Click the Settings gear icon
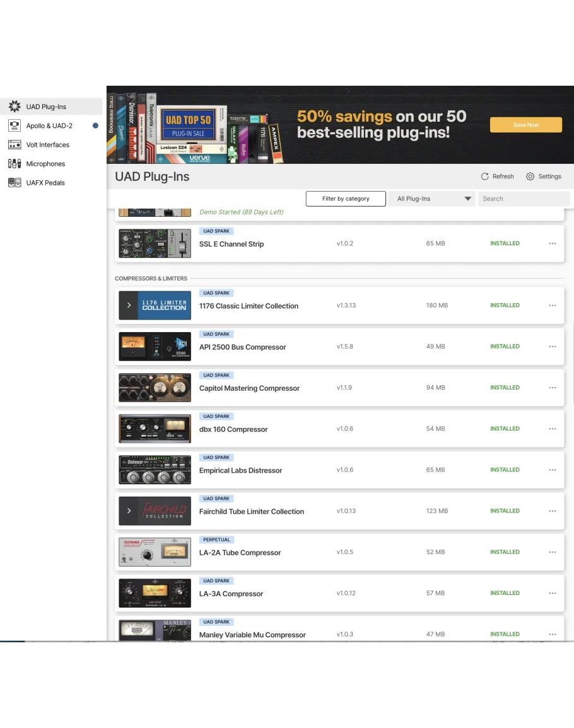Screen dimensions: 574x728 point(530,176)
